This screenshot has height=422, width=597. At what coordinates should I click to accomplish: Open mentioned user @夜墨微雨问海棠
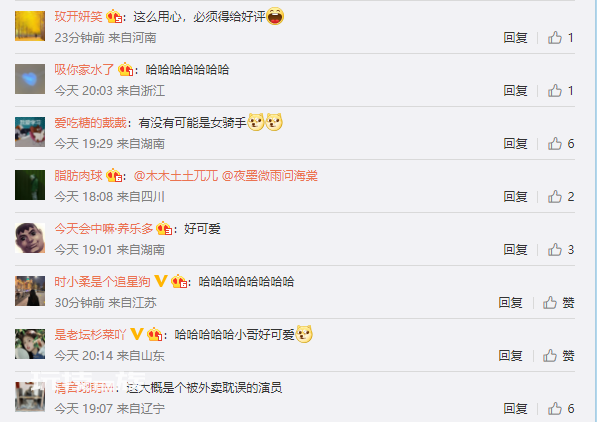[x=270, y=176]
